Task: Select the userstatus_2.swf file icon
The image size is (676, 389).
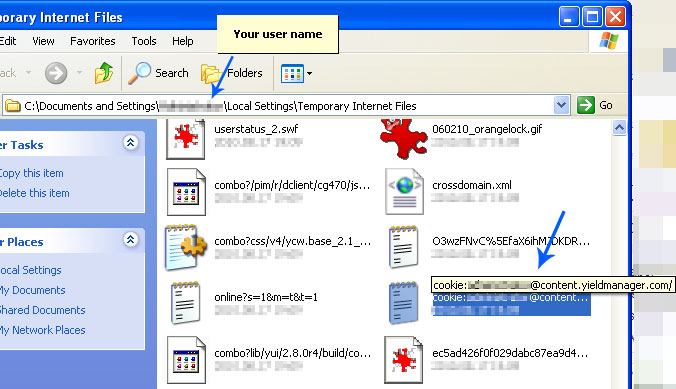Action: coord(186,139)
